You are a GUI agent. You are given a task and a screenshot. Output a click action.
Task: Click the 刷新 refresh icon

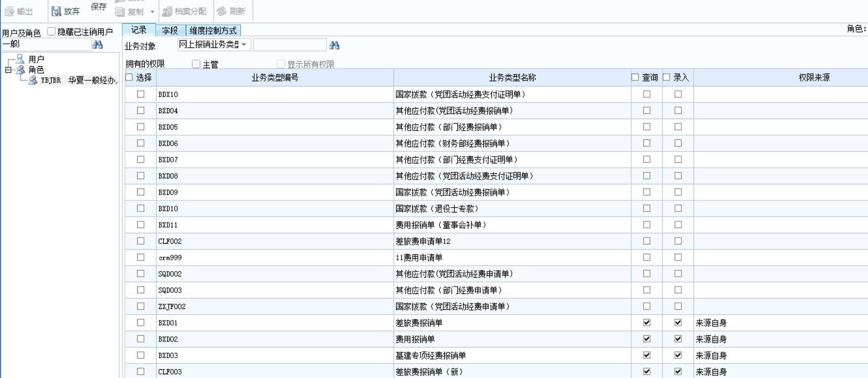222,11
